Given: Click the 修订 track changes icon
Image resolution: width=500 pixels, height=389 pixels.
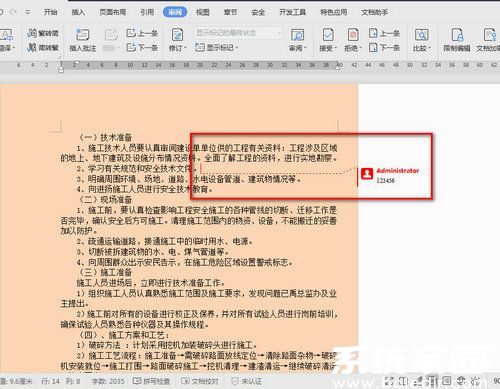Looking at the screenshot, I should pyautogui.click(x=177, y=35).
